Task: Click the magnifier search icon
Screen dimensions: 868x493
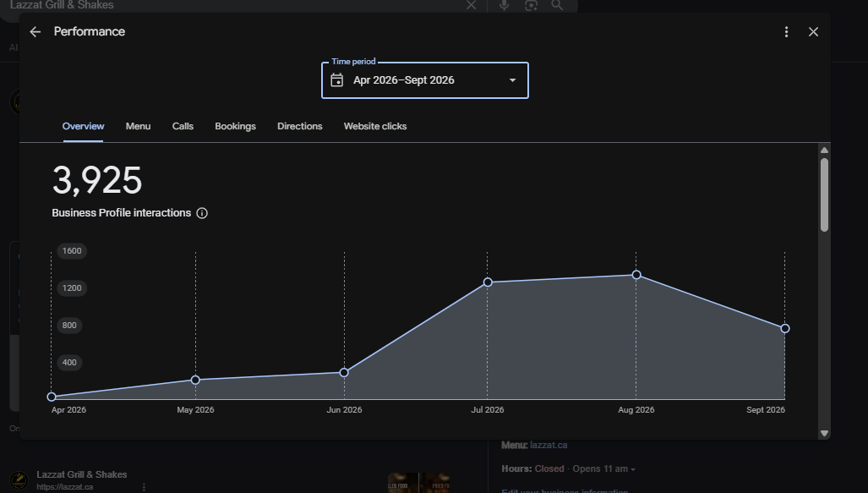Action: [557, 6]
